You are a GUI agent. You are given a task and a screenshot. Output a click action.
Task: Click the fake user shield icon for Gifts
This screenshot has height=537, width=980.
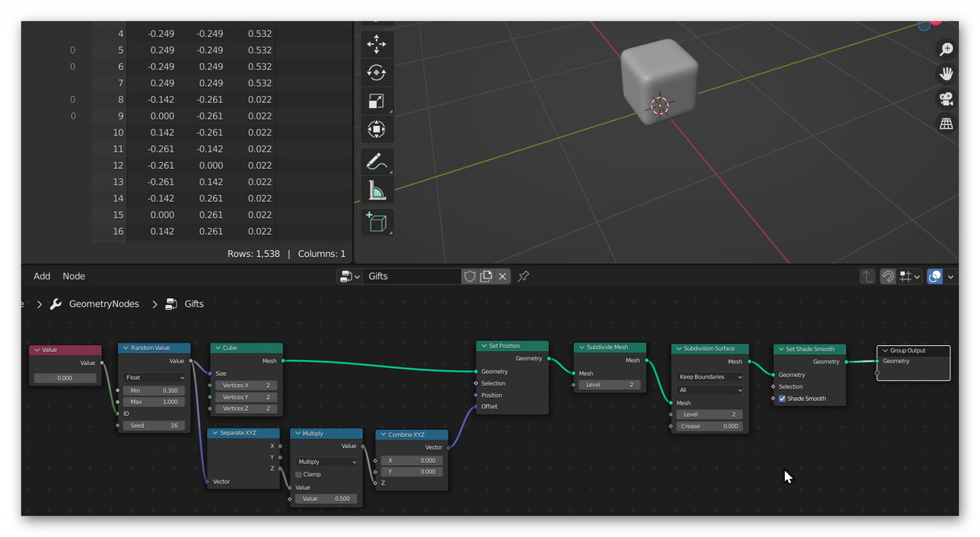pyautogui.click(x=470, y=276)
